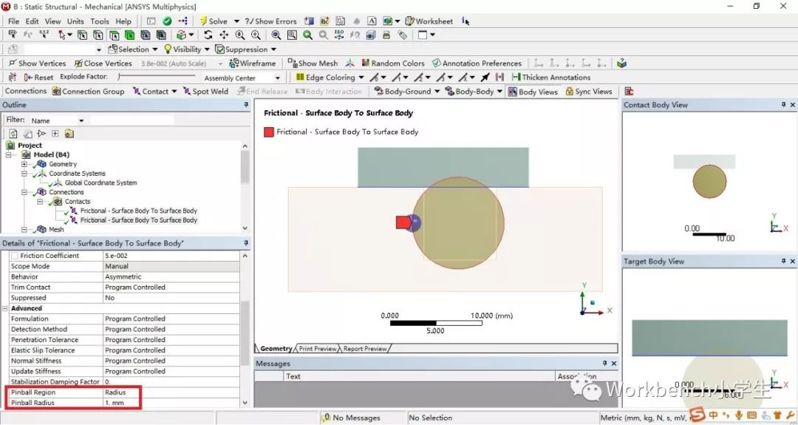
Task: Open the Solve dropdown arrow
Action: (236, 21)
